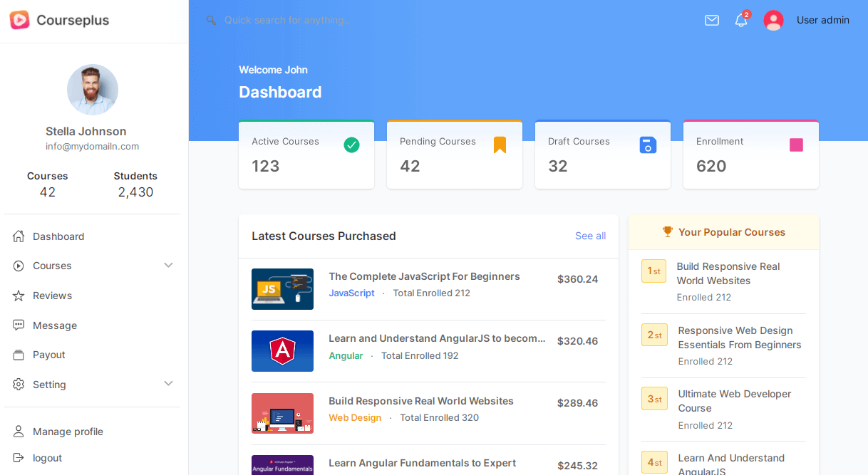Click the See all link

point(590,236)
